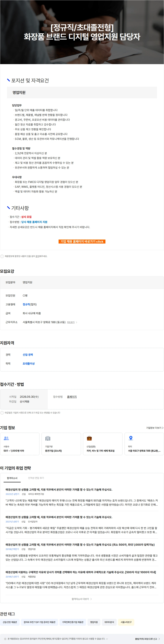Click the 2026.09.30(수) start date
164x644 pixels.
(x=29, y=397)
